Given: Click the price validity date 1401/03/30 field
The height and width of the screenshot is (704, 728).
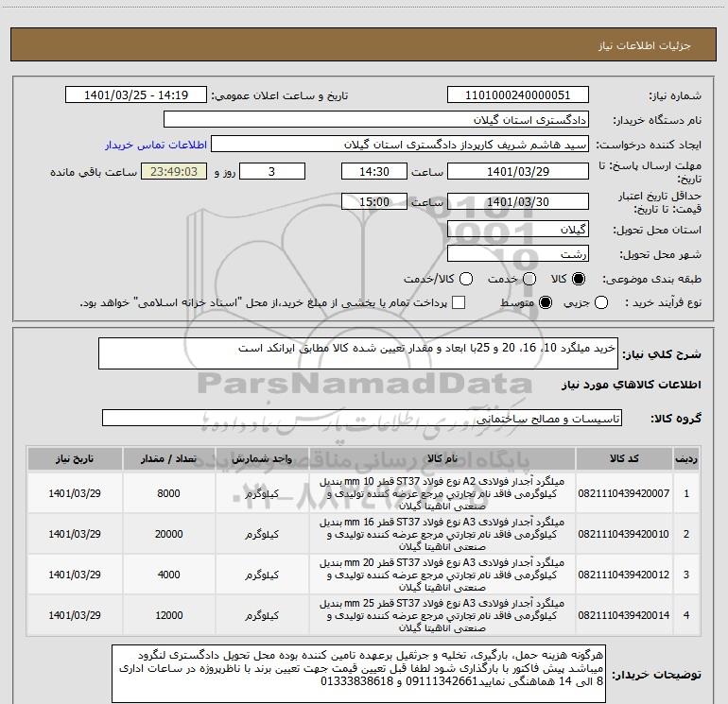Looking at the screenshot, I should pos(518,201).
